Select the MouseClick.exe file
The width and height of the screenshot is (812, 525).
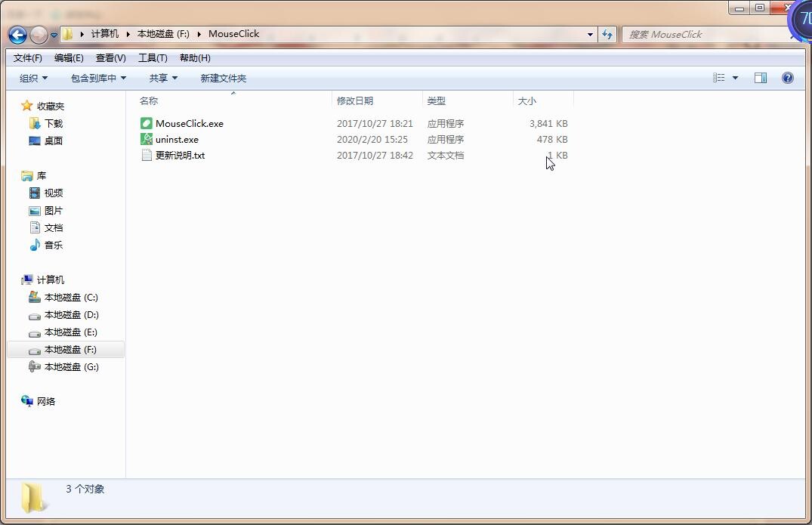coord(189,123)
